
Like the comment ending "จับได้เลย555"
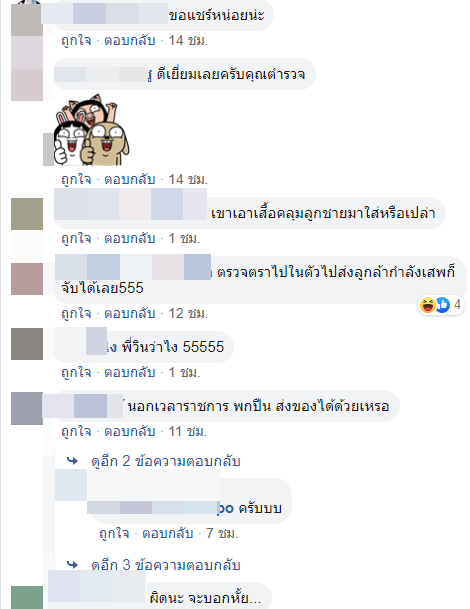tap(76, 313)
